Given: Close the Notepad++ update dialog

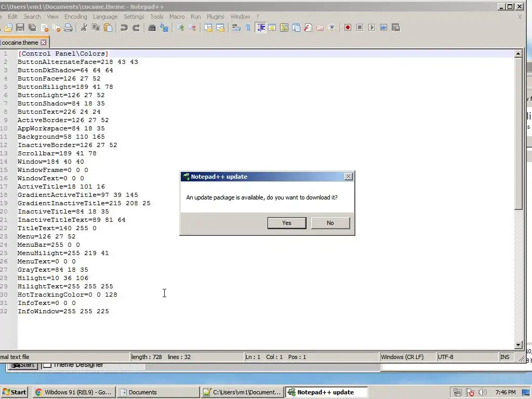Looking at the screenshot, I should click(349, 177).
